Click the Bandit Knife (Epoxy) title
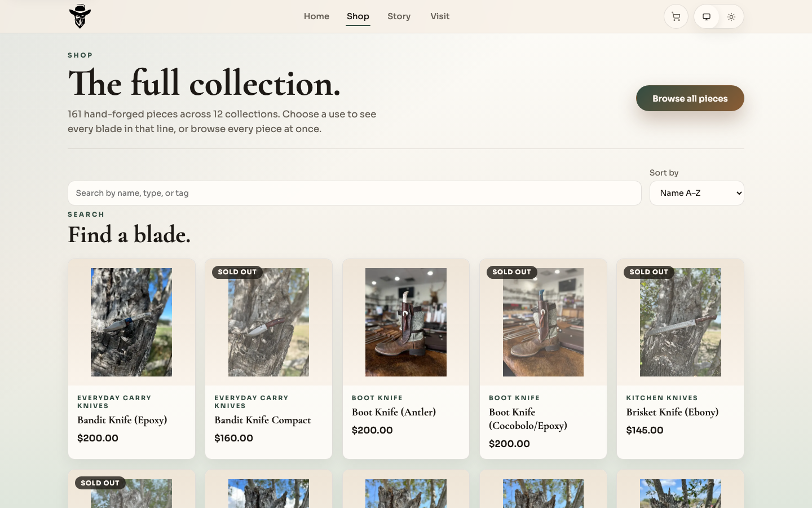The width and height of the screenshot is (812, 508). coord(122,420)
